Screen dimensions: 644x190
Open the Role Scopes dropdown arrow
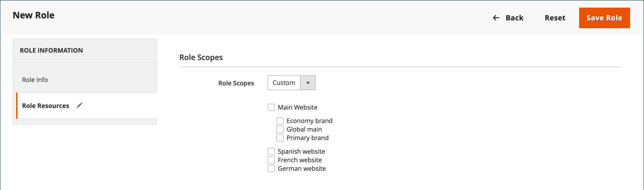point(308,83)
